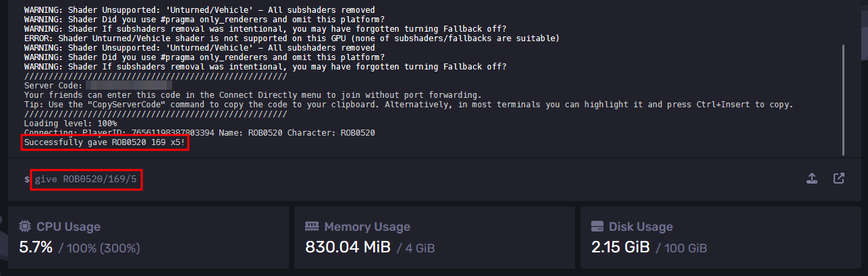Open the console in a pop-out window

pos(839,179)
